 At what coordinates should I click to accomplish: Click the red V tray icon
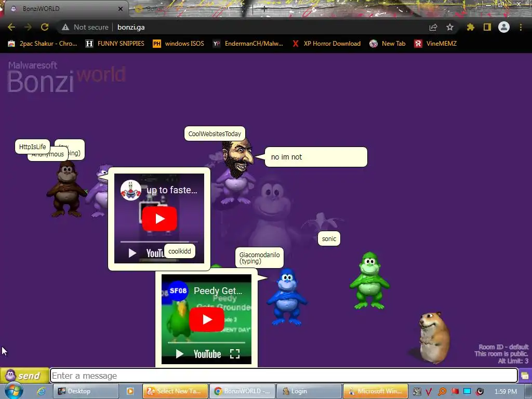pyautogui.click(x=429, y=392)
